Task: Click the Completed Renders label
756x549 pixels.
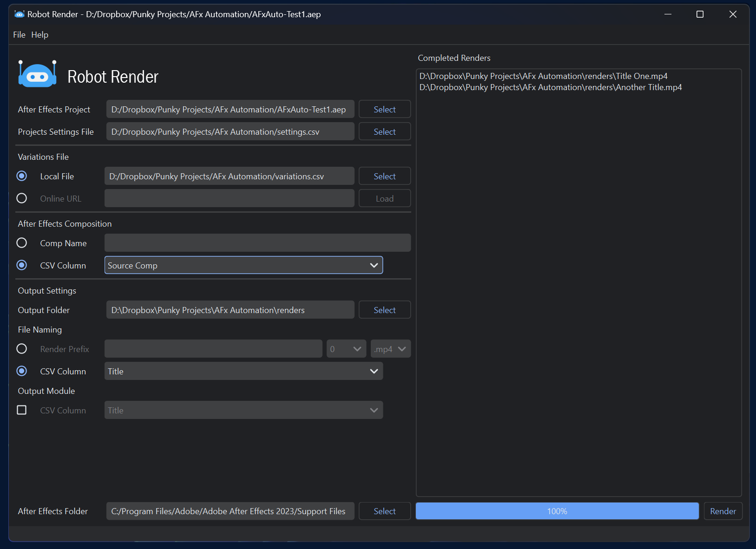Action: 454,58
